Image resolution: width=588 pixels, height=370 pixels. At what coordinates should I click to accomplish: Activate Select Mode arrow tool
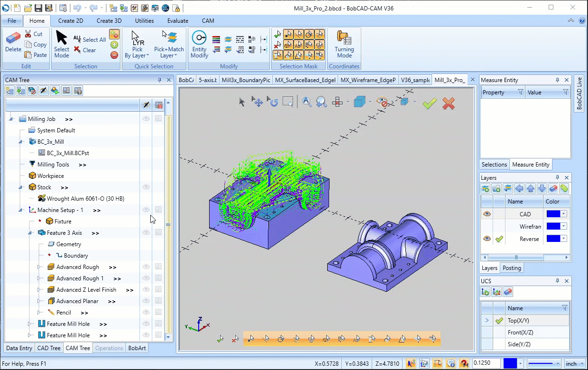[x=62, y=44]
